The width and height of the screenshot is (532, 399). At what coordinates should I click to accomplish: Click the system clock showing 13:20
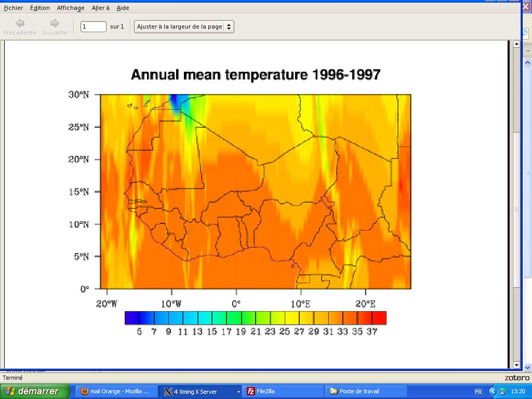(518, 391)
